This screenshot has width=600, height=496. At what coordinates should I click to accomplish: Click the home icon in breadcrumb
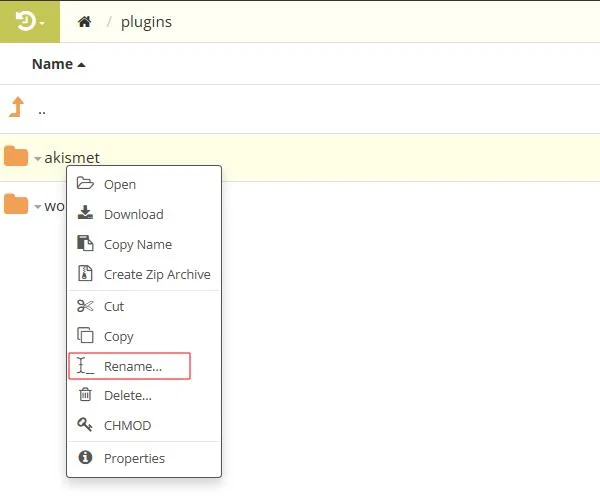point(85,21)
